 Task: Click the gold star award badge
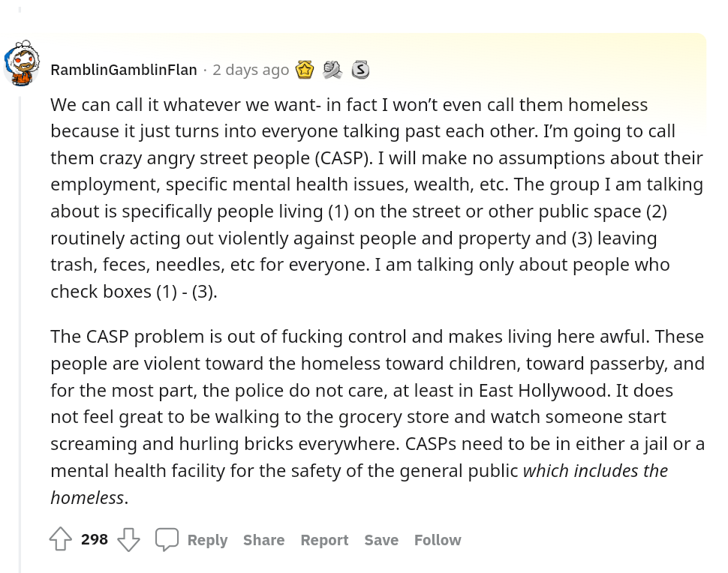tap(305, 70)
